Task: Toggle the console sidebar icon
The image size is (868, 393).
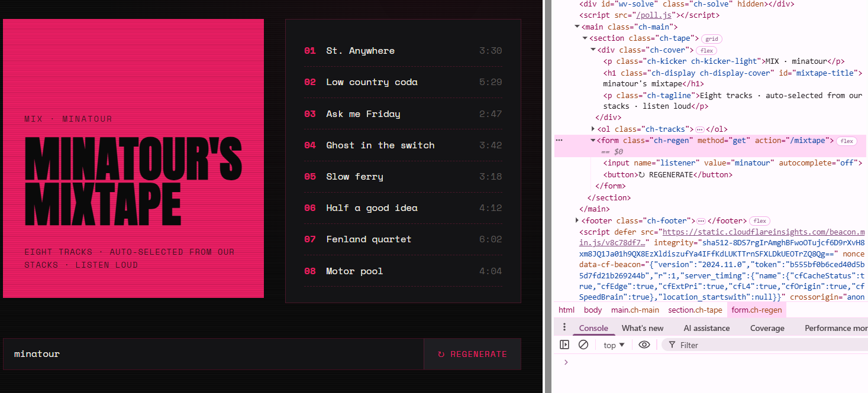Action: click(x=564, y=345)
